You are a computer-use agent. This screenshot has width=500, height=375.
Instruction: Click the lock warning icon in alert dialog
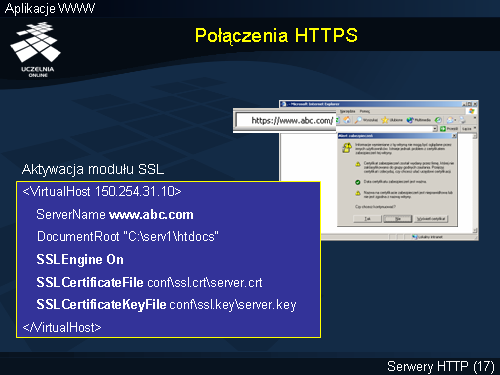point(347,148)
